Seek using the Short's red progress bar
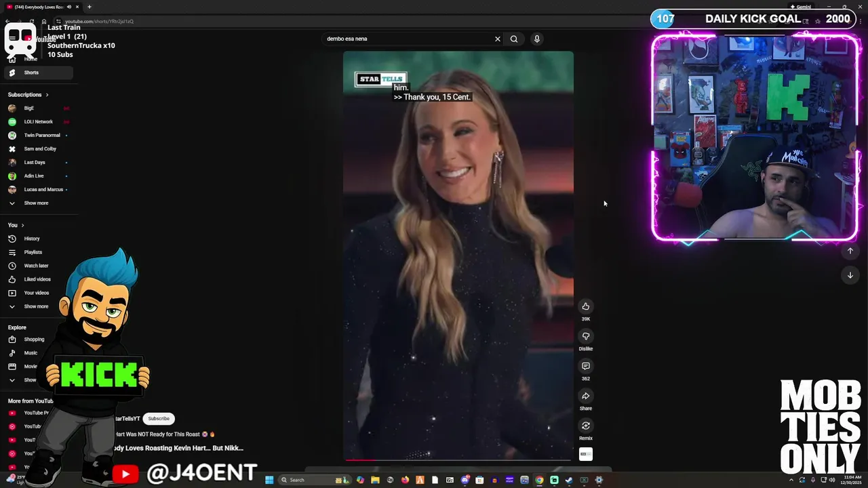This screenshot has height=488, width=868. click(458, 460)
